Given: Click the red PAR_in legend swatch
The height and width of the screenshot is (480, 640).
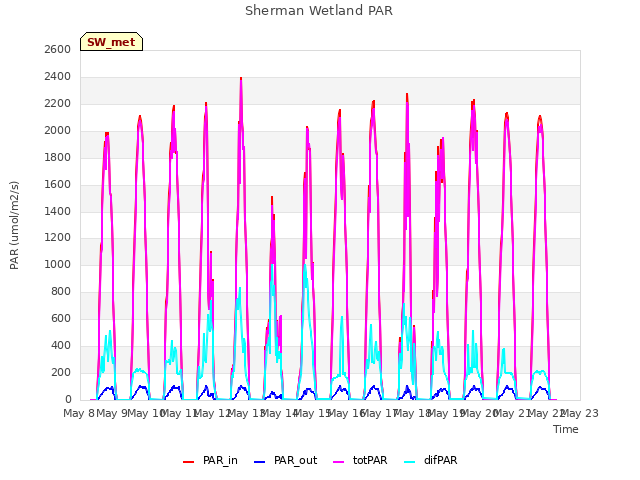Looking at the screenshot, I should coord(189,462).
